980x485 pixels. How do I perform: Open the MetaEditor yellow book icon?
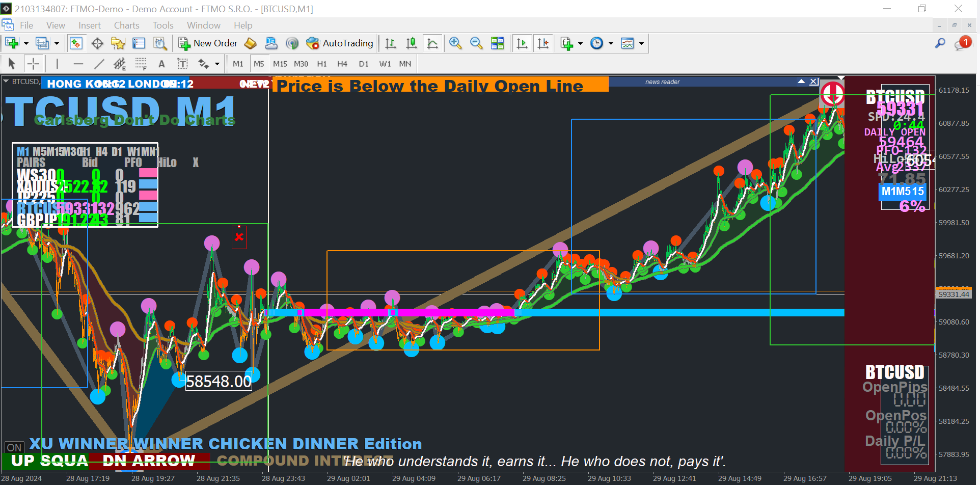[x=250, y=43]
